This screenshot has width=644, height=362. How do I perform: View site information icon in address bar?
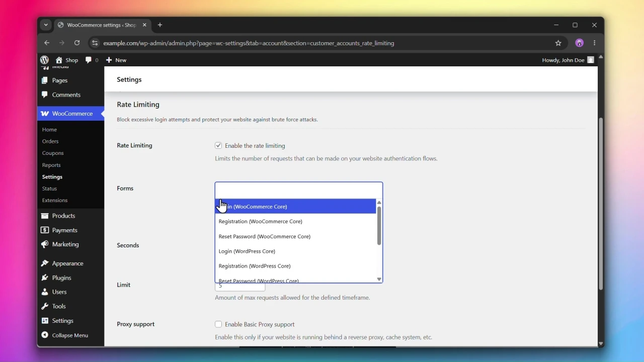click(x=95, y=43)
